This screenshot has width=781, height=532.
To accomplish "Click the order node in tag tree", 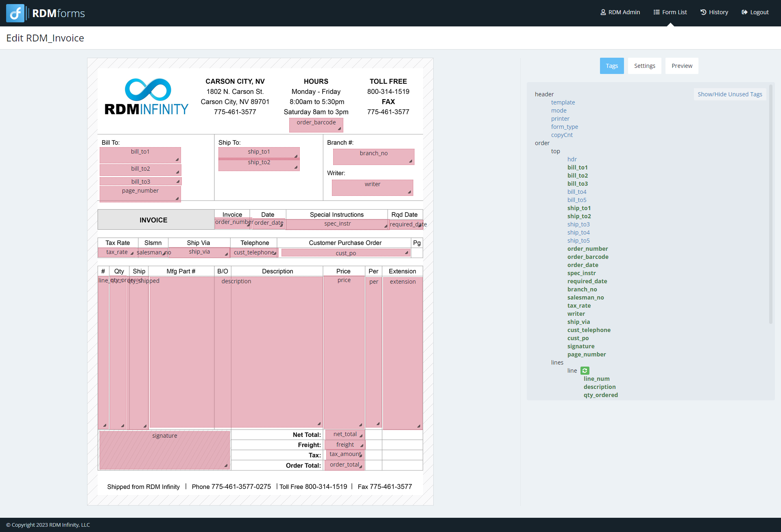I will (542, 143).
